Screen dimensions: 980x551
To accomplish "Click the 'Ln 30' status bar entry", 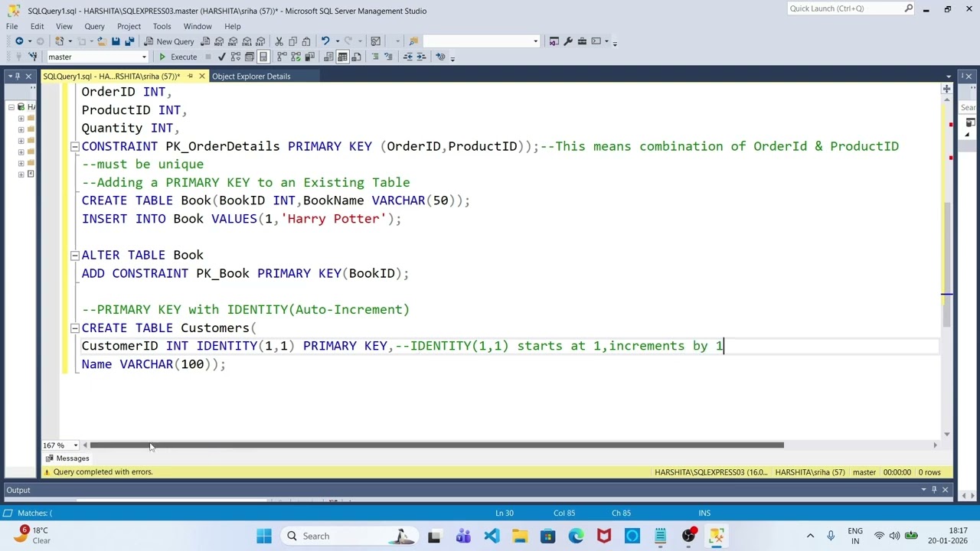I will pyautogui.click(x=504, y=513).
